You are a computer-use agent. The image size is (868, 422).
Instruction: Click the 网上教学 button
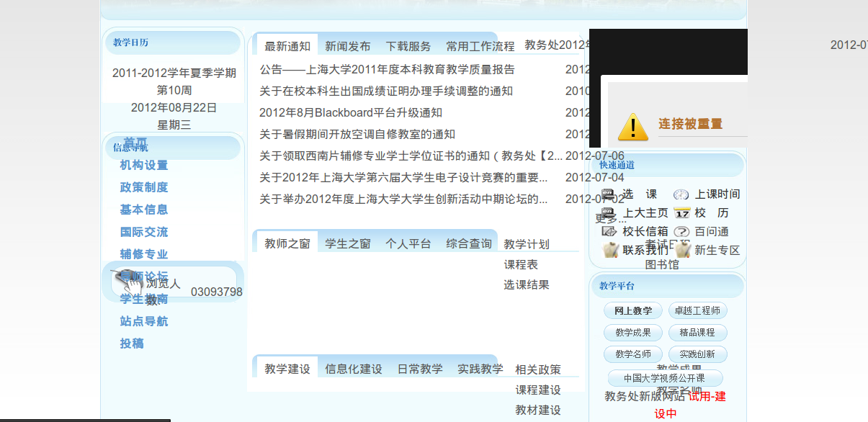633,311
